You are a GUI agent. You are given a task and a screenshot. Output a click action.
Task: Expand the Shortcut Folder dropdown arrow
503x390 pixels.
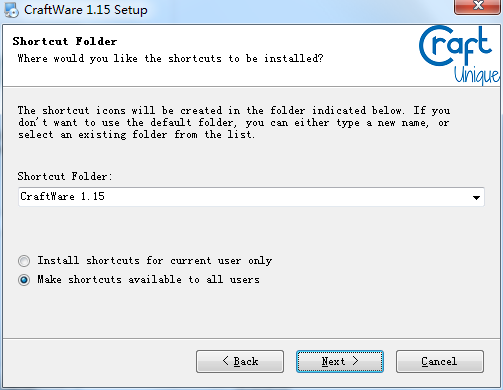tap(476, 197)
